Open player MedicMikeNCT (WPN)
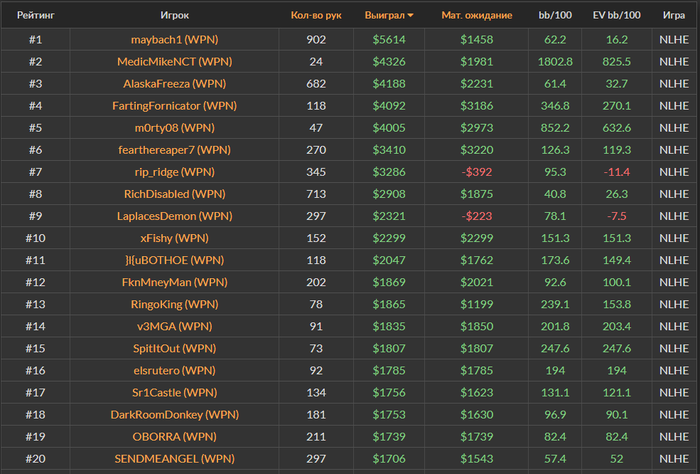 pos(175,62)
